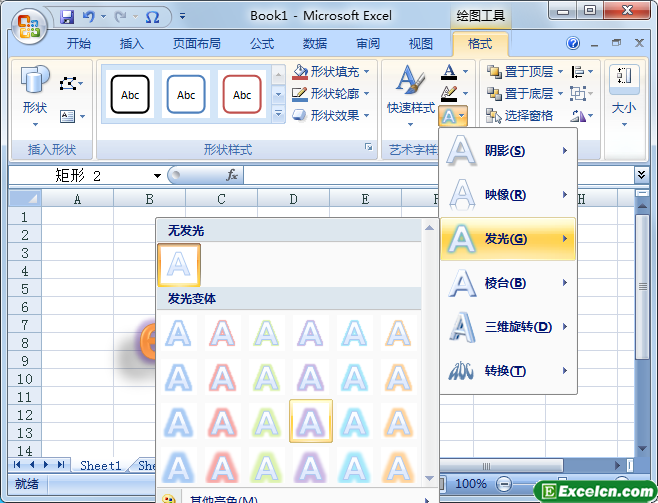Open 选择窗格 selection pane

[x=520, y=116]
